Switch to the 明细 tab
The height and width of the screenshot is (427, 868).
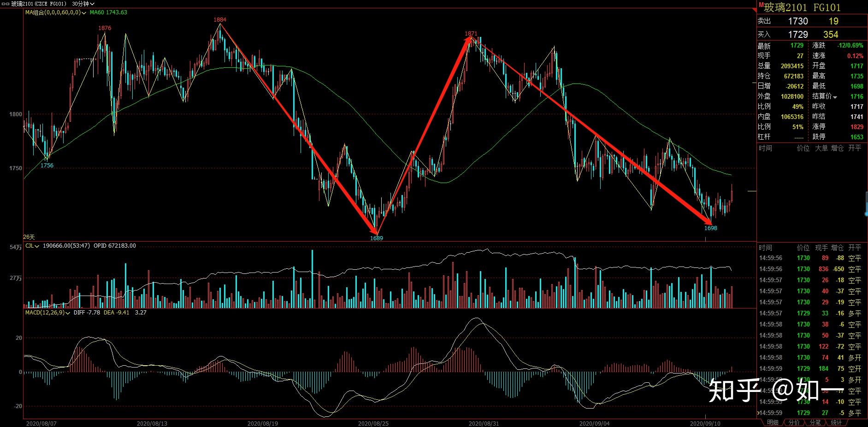pos(773,422)
